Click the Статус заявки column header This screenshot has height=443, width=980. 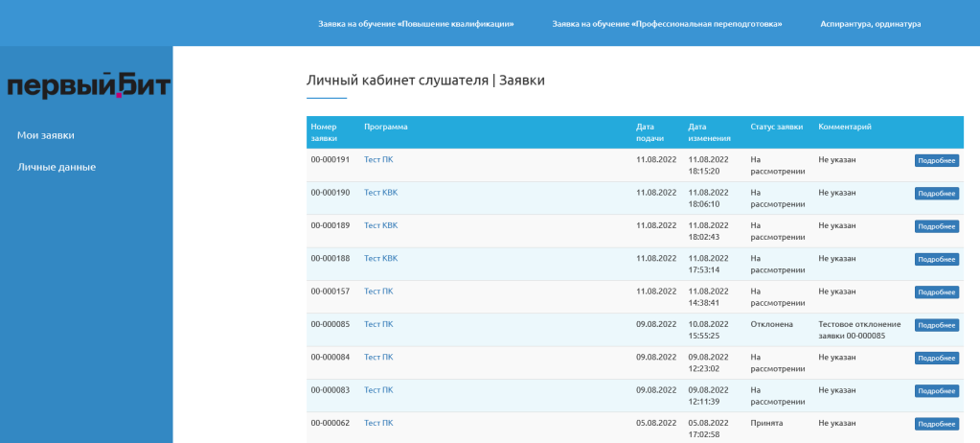pyautogui.click(x=777, y=127)
